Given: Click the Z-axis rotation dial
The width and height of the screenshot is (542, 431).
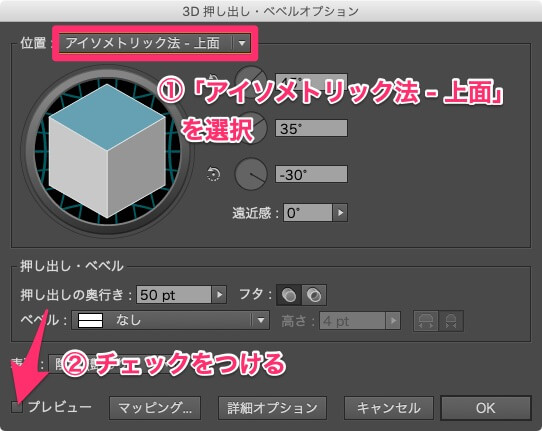Looking at the screenshot, I should 251,174.
